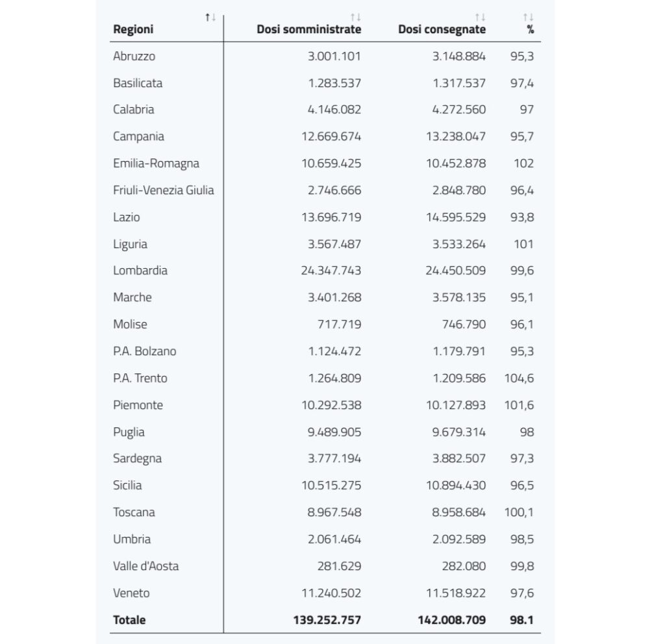Select the Lombardia region row

click(x=325, y=271)
